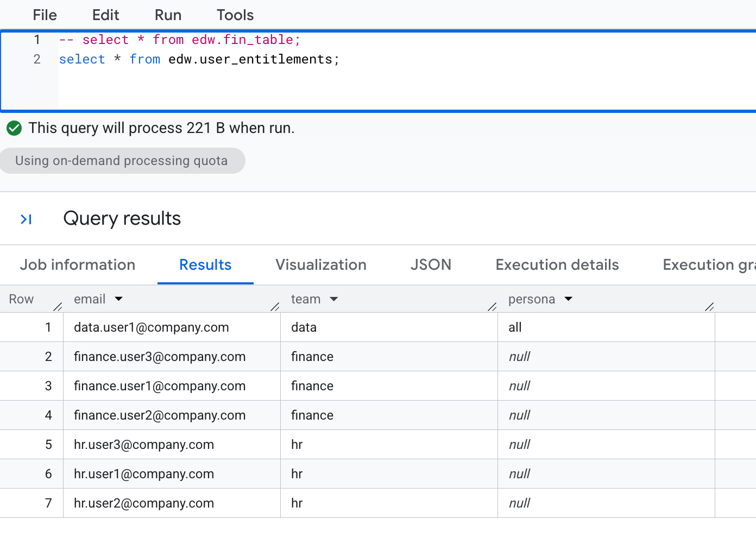Screen dimensions: 756x545
Task: Click line number 2 in editor gutter
Action: pos(37,59)
